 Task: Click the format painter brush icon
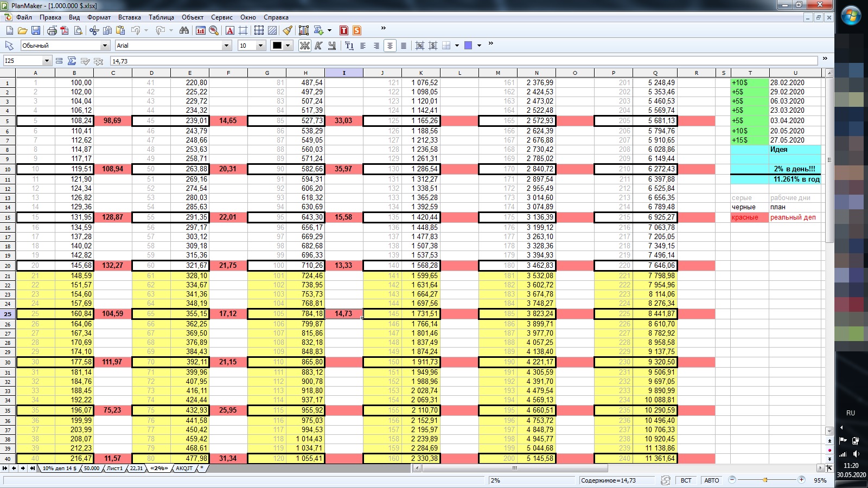(x=288, y=31)
